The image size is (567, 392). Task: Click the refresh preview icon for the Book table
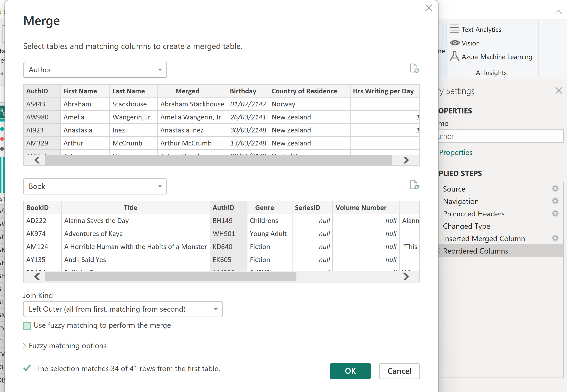pos(414,185)
